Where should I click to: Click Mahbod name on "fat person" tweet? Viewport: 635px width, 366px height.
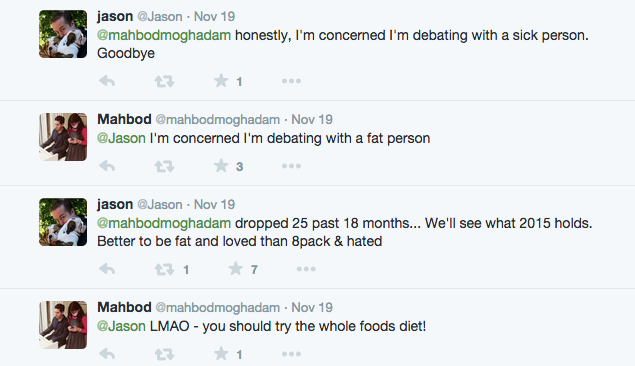coord(124,119)
